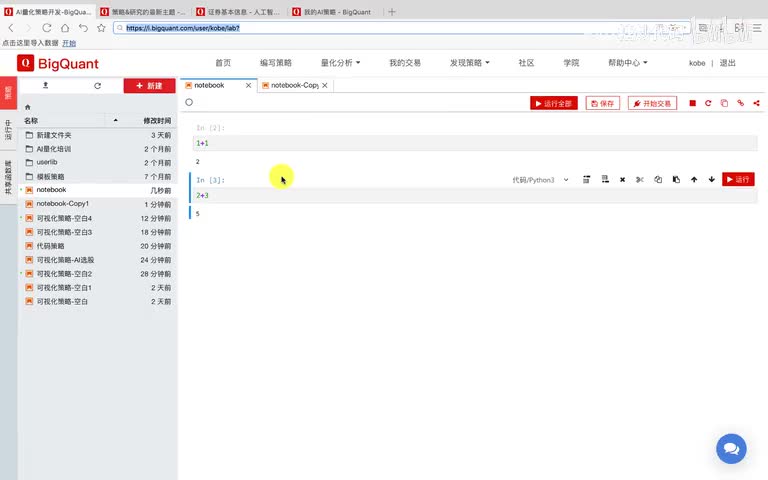Open a new browser tab with the plus icon
The image size is (768, 480).
391,12
